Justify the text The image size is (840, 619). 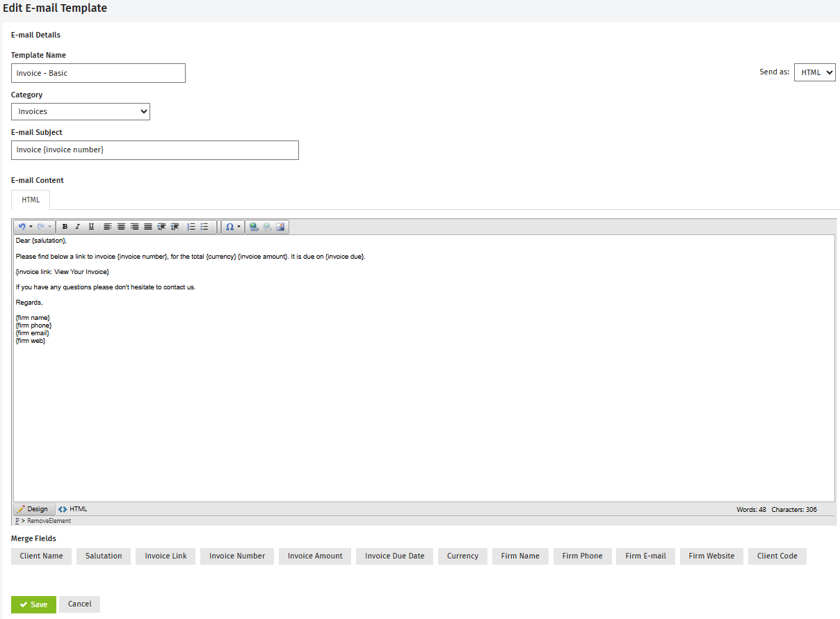click(x=148, y=227)
